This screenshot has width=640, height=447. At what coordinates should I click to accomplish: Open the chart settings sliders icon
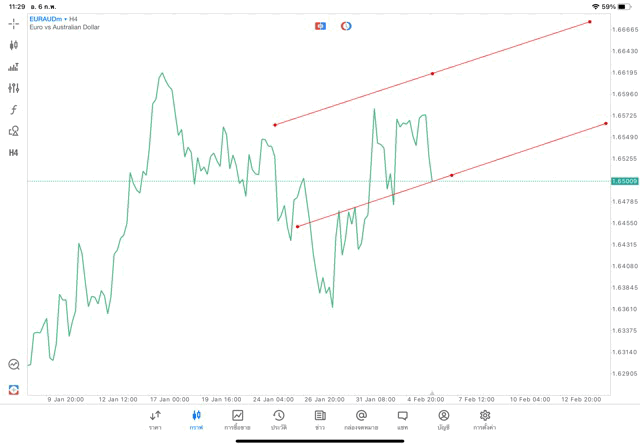(x=14, y=88)
